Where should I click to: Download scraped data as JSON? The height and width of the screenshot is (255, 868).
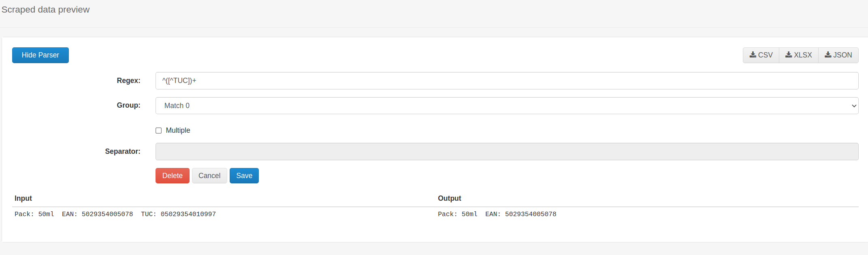tap(838, 55)
